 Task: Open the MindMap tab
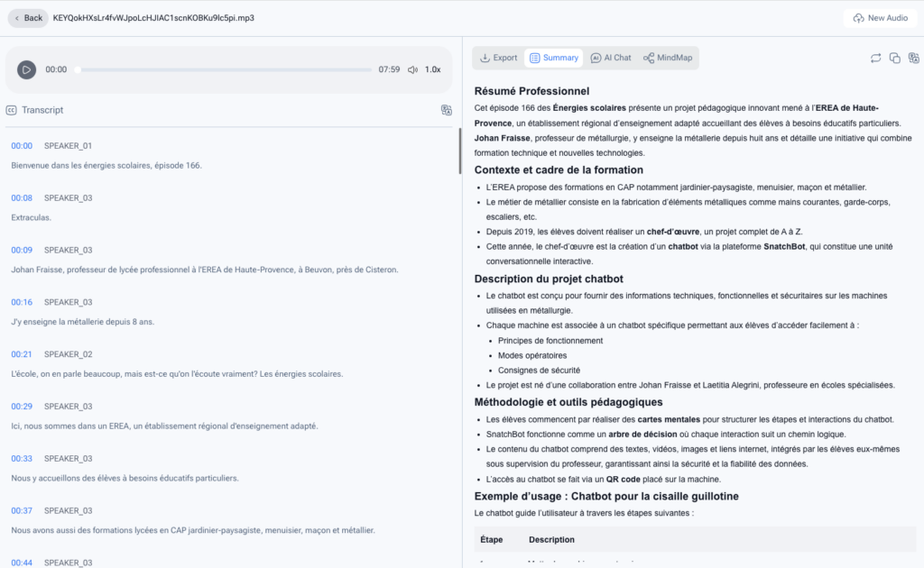(x=668, y=58)
